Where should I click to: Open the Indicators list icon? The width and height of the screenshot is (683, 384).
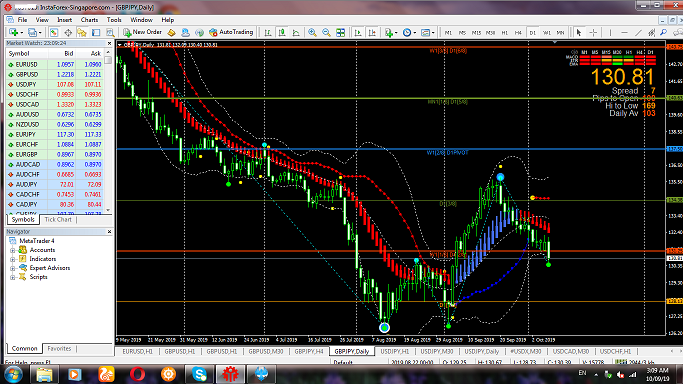389,33
